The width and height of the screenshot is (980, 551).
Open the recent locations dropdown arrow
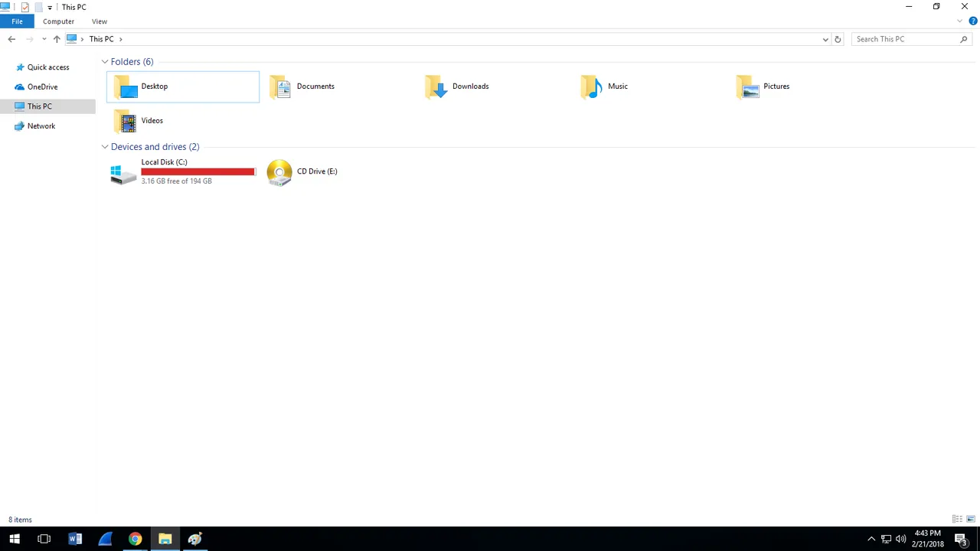pos(44,39)
